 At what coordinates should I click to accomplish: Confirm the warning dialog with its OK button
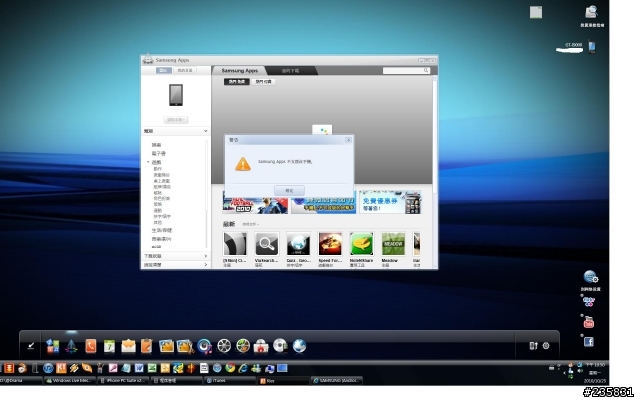[289, 191]
